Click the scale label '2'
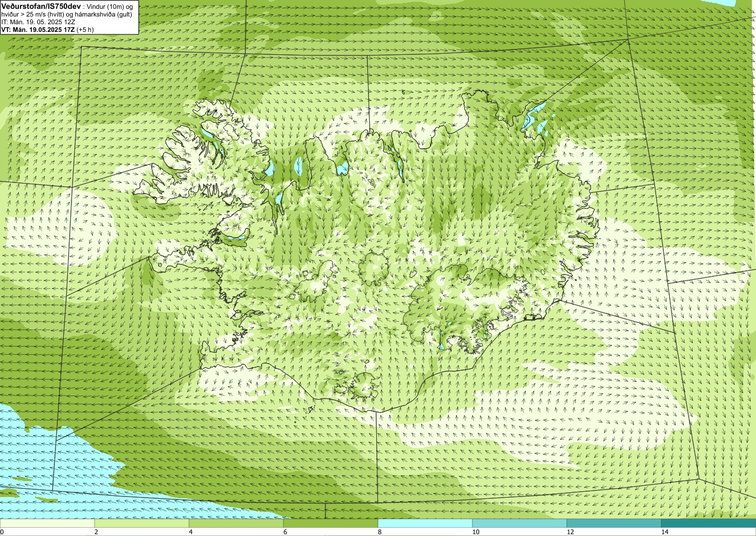 96,532
